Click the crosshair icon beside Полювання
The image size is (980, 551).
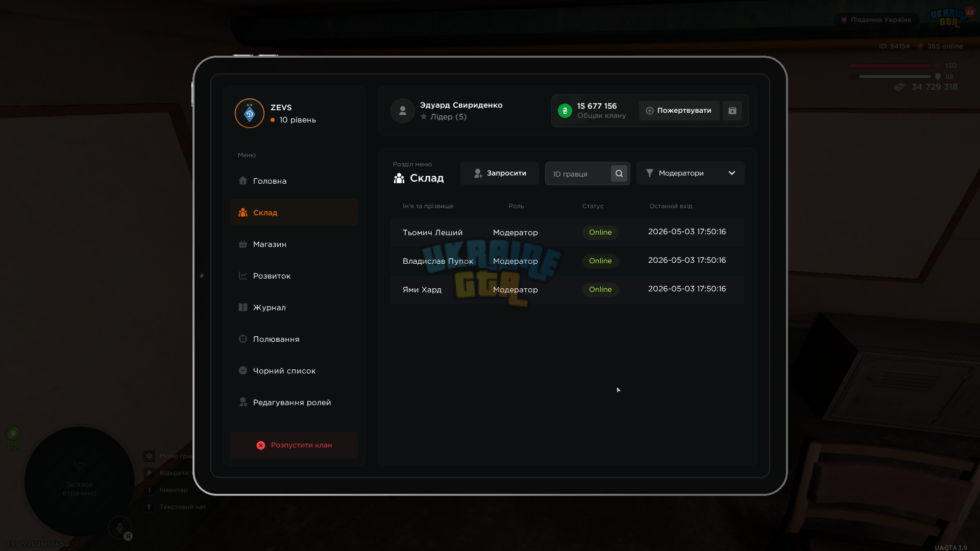pos(243,339)
